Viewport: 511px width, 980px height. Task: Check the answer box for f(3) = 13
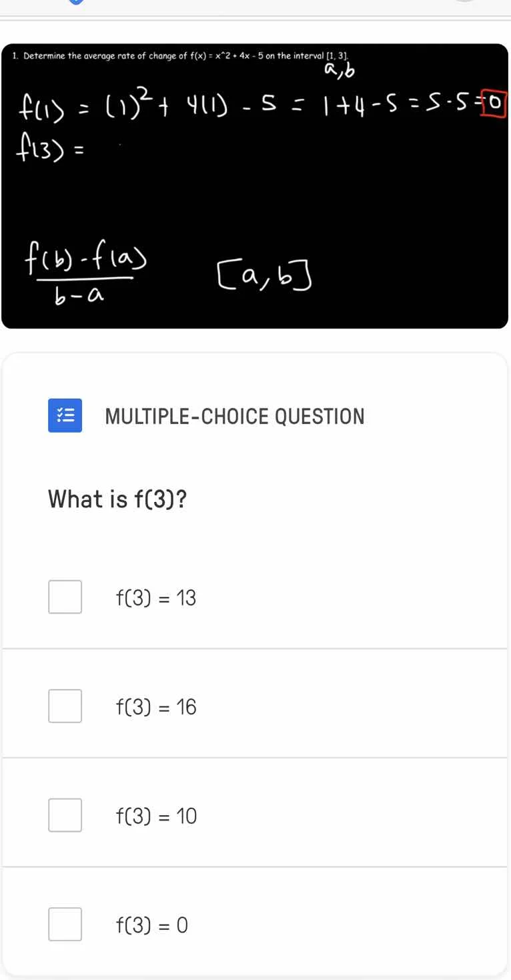(x=65, y=597)
